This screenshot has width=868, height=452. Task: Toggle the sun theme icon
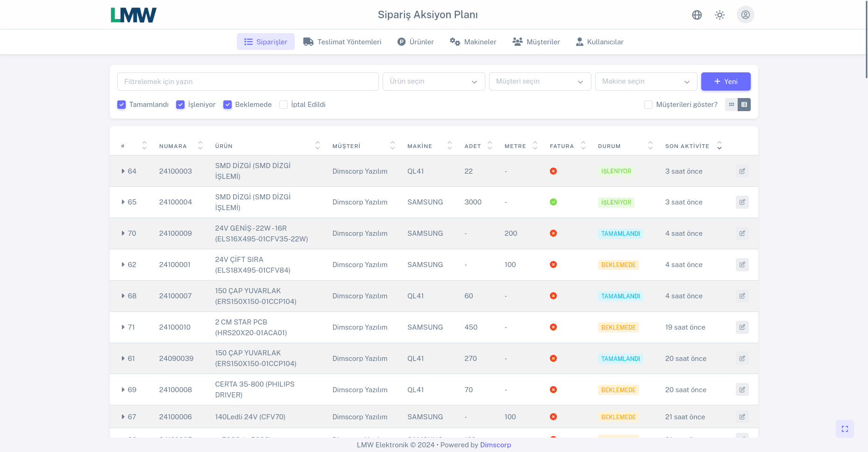click(719, 15)
